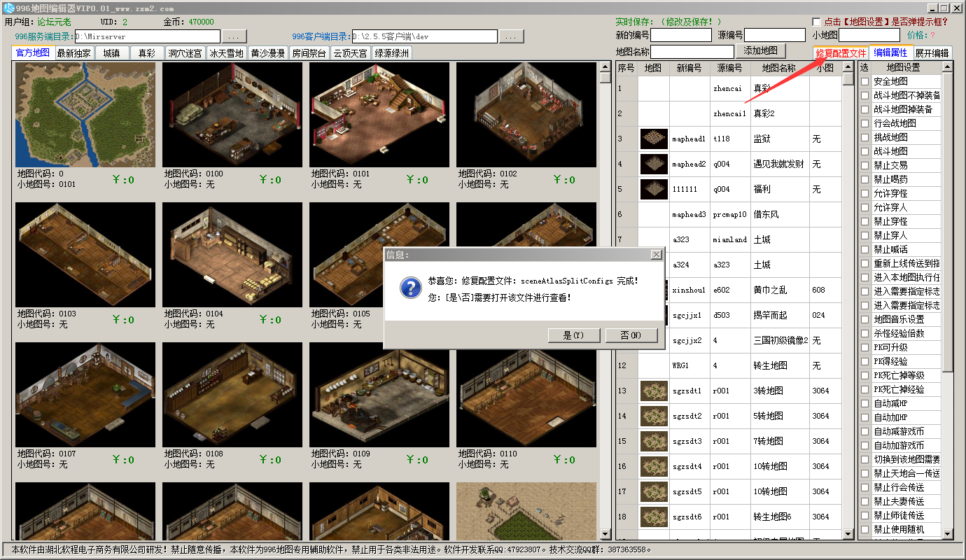Click the map image in the sgzsdt5 row
Screen dimensions: 966x560
pos(654,491)
